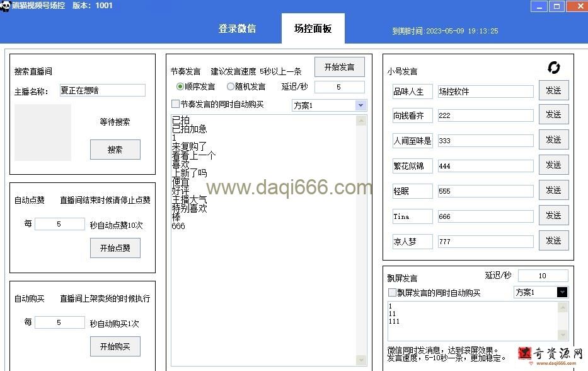Send the Tina account message
Viewport: 588px width, 371px height.
(x=553, y=215)
